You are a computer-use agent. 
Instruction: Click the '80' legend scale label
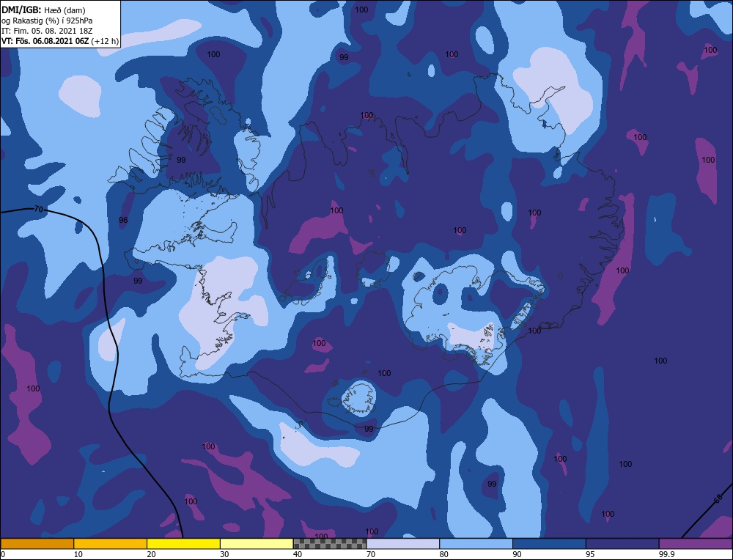click(x=444, y=554)
